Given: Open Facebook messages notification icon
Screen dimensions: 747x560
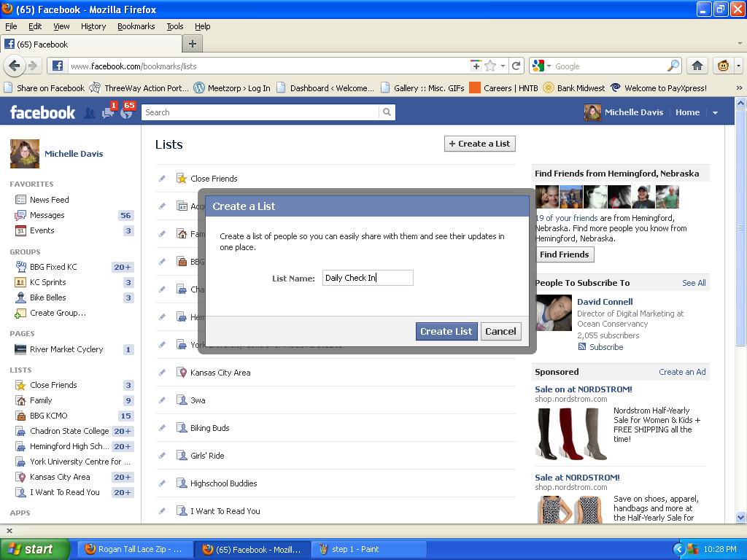Looking at the screenshot, I should pos(108,113).
